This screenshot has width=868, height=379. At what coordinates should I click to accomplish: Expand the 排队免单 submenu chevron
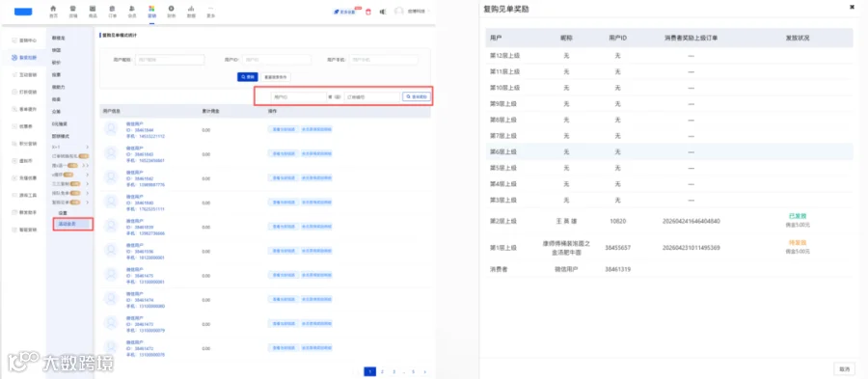(88, 193)
